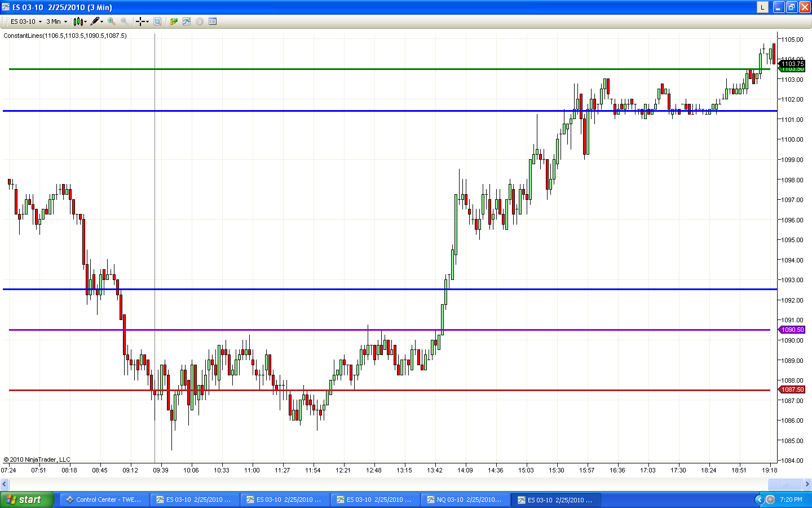Open the 3 Min interval dropdown
The image size is (812, 508).
(x=56, y=21)
